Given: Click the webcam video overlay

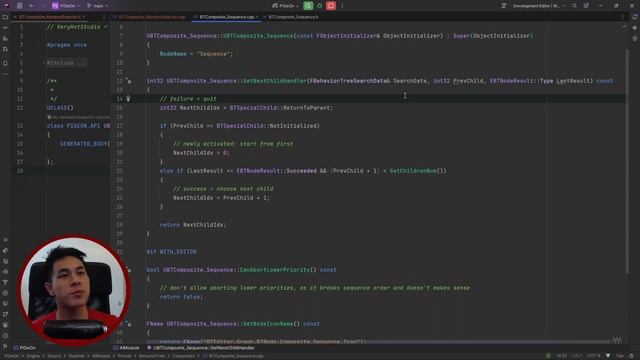Looking at the screenshot, I should pos(74,289).
